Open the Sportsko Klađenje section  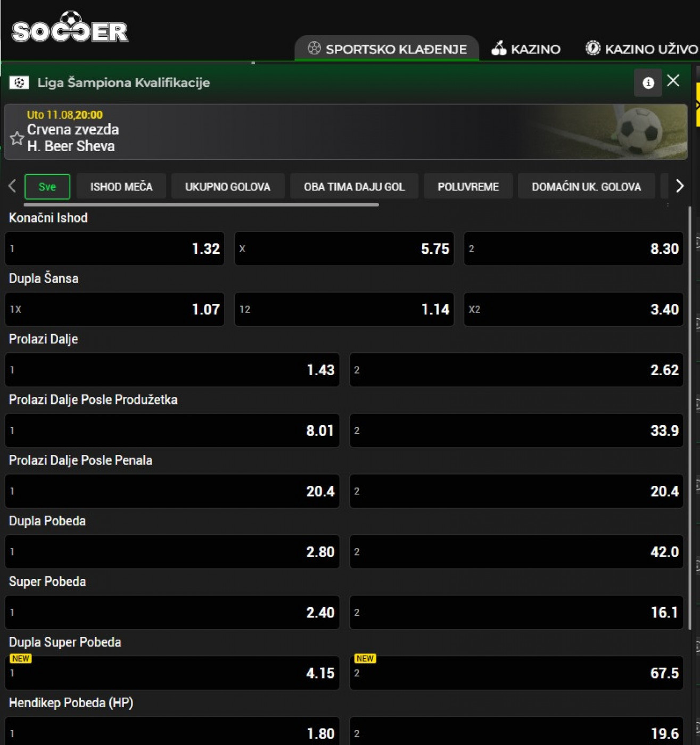tap(387, 49)
